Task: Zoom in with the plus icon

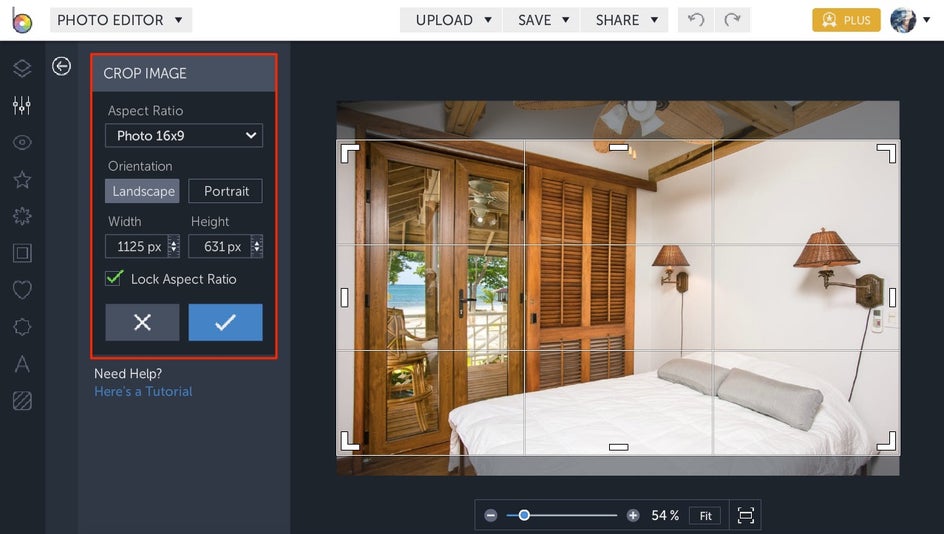Action: click(633, 515)
